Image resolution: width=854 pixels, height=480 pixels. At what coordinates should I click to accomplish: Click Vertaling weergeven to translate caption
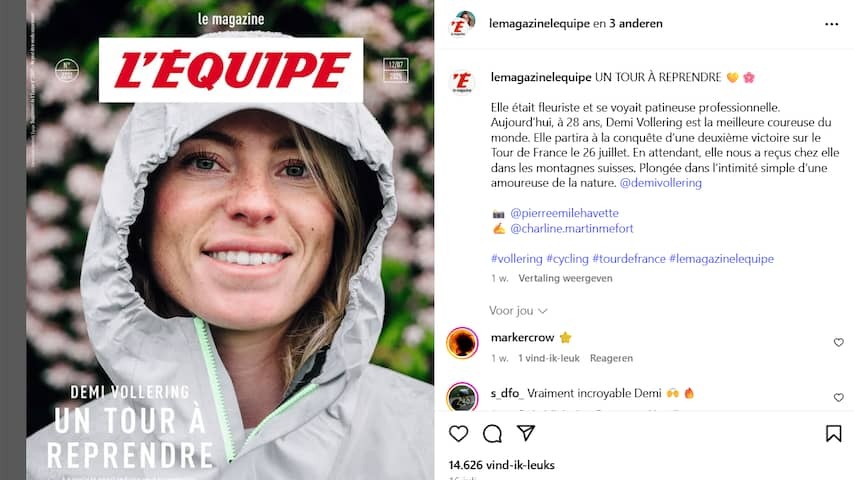point(565,278)
